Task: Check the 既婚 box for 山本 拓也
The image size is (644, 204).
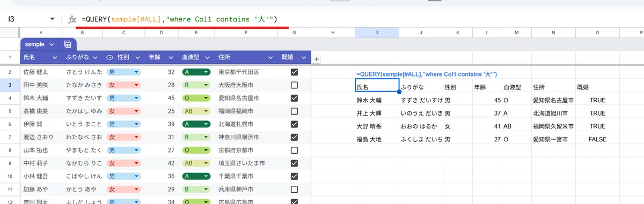Action: (x=294, y=150)
